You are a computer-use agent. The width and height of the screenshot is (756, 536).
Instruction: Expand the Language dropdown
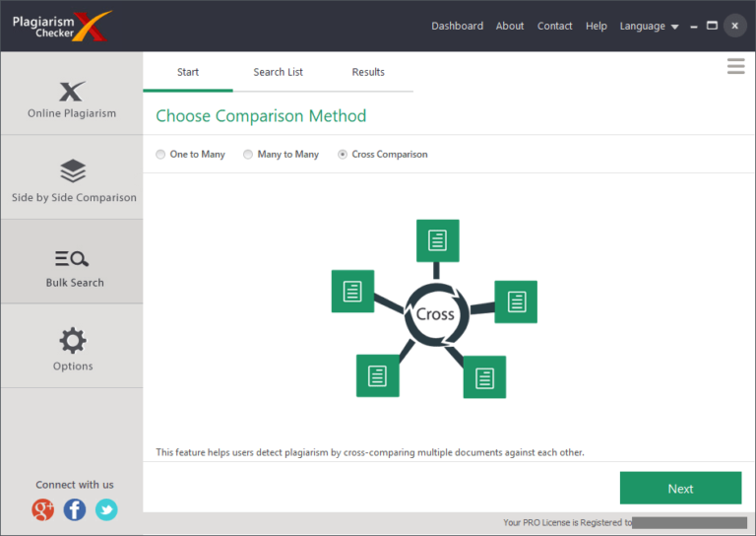click(x=649, y=26)
